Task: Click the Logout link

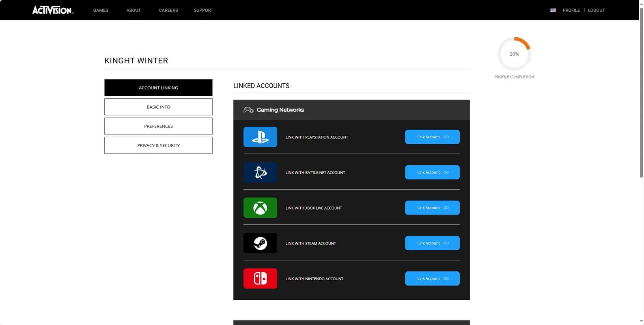Action: tap(596, 10)
